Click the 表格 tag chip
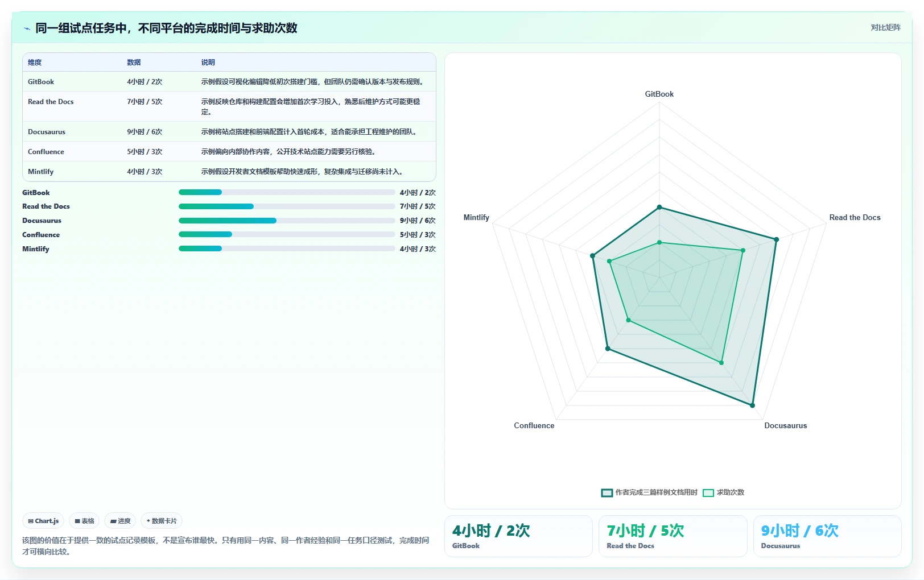The image size is (924, 580). click(84, 521)
